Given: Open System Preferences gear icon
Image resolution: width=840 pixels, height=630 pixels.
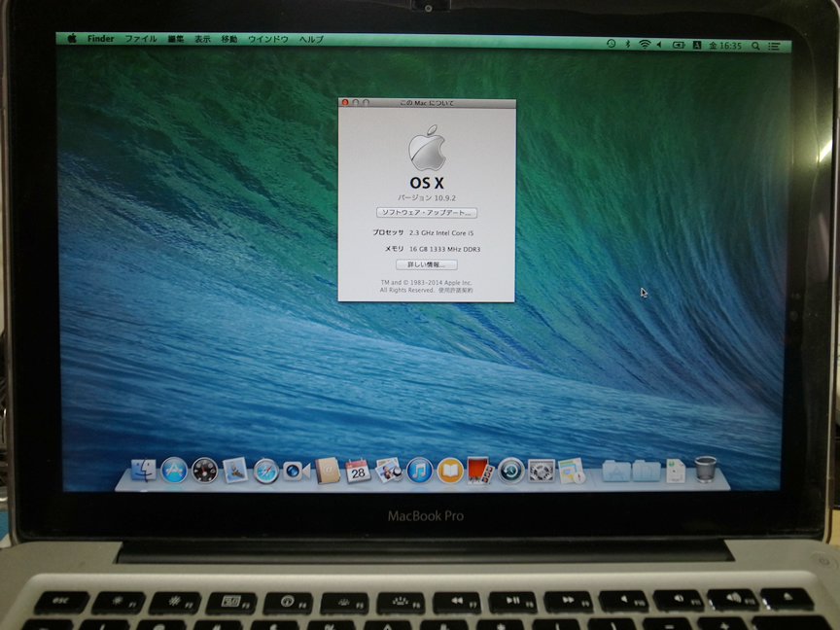Looking at the screenshot, I should pos(542,472).
